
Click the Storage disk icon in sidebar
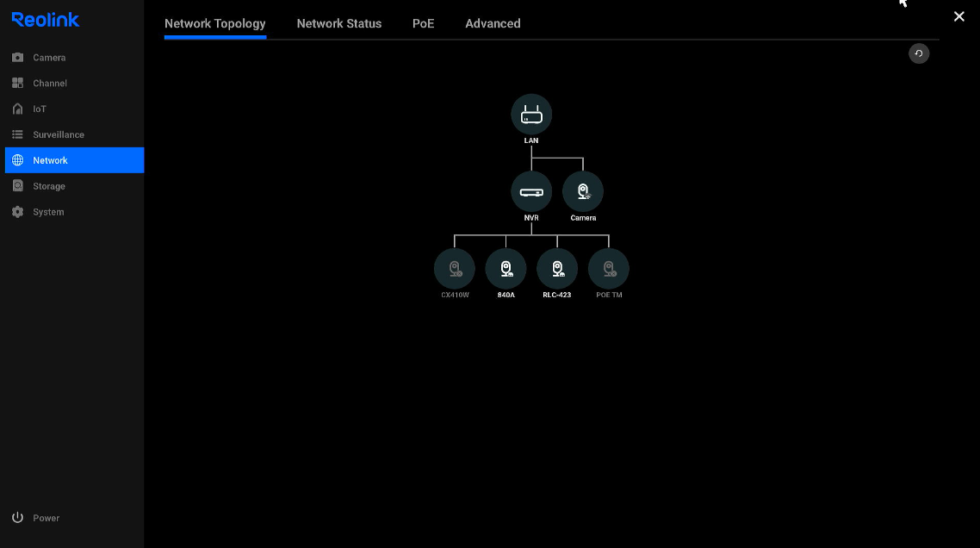[17, 186]
